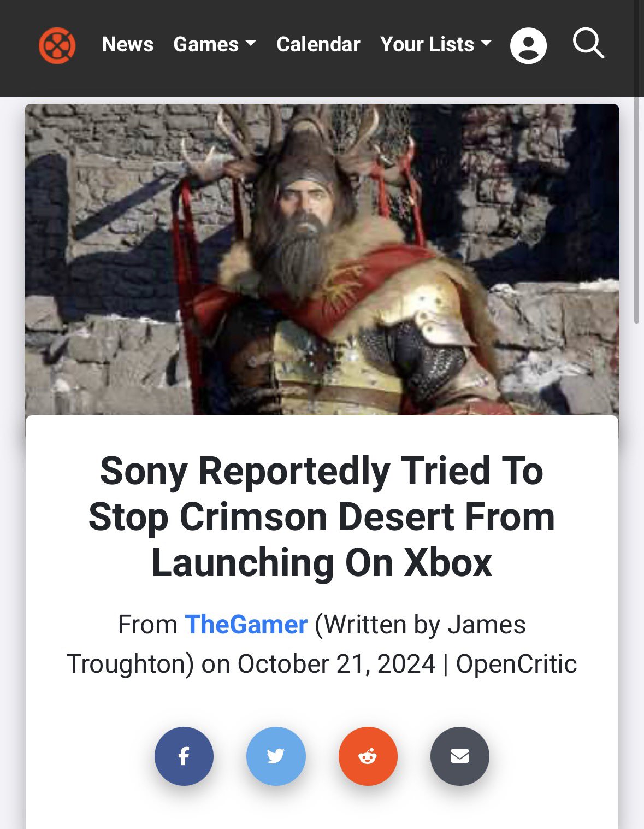Share the article on Twitter
Viewport: 644px width, 829px height.
(276, 756)
